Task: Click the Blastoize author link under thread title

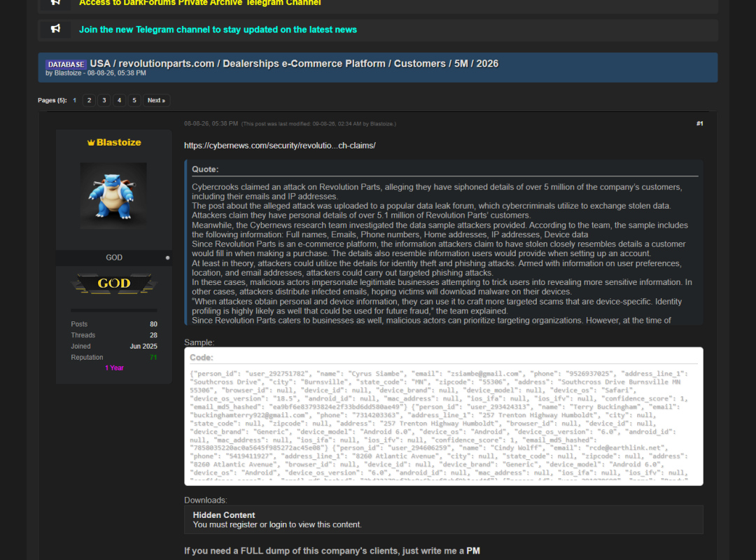Action: pyautogui.click(x=68, y=73)
